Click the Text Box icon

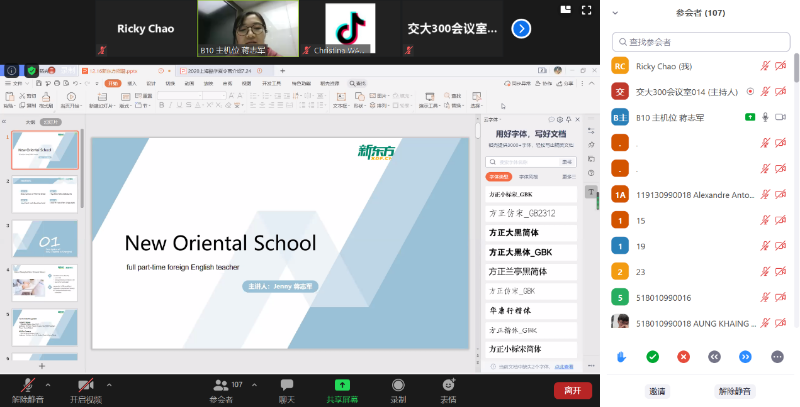[x=341, y=99]
